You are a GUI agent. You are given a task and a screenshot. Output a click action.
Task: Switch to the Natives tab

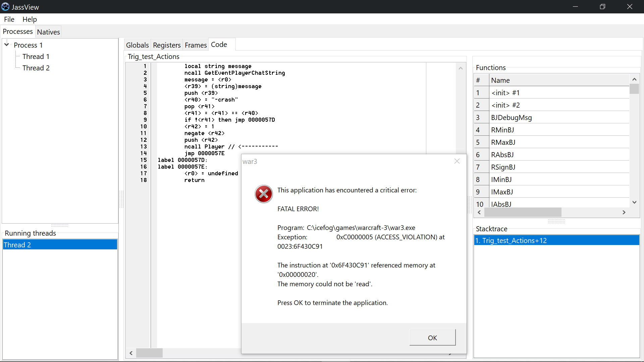[48, 32]
